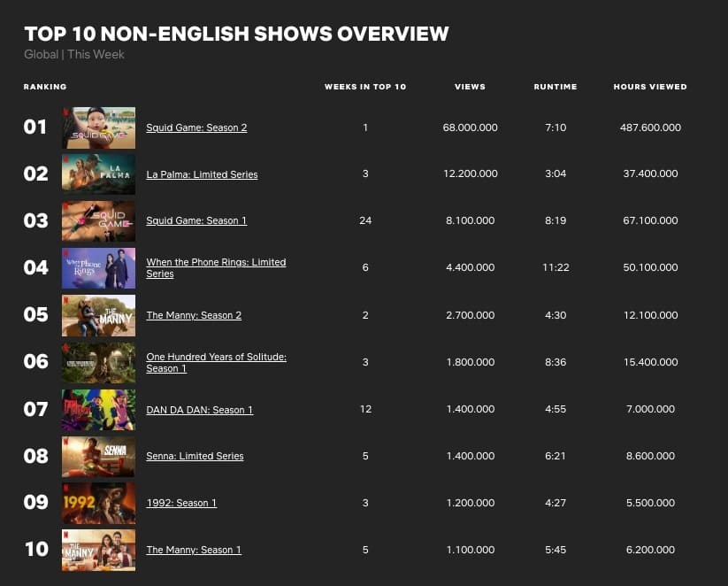The height and width of the screenshot is (586, 728).
Task: Open the Senna: Limited Series link
Action: tap(195, 457)
